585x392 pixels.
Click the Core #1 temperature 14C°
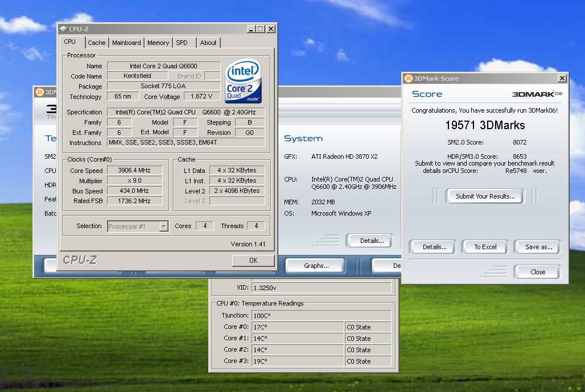[298, 339]
